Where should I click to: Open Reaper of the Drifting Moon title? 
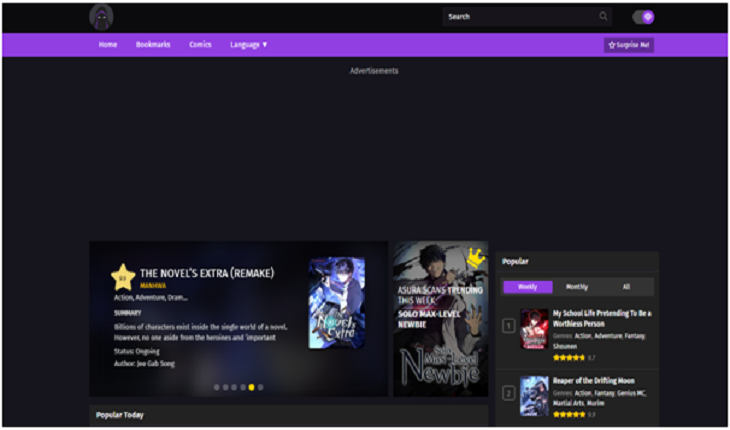pos(594,381)
